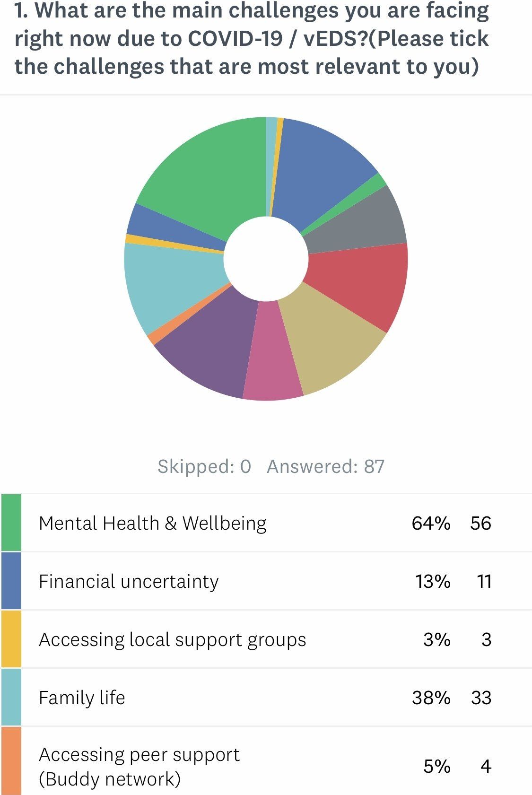Select the red pie chart slice

point(359,284)
